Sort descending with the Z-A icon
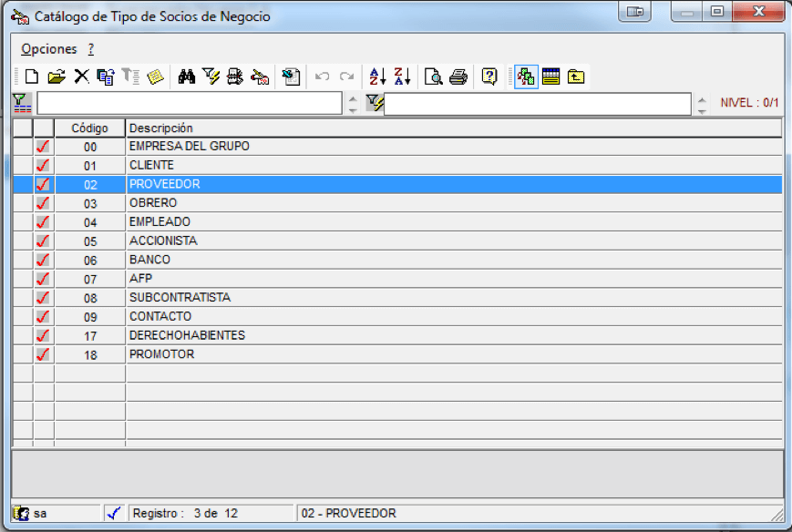792x532 pixels. (403, 77)
